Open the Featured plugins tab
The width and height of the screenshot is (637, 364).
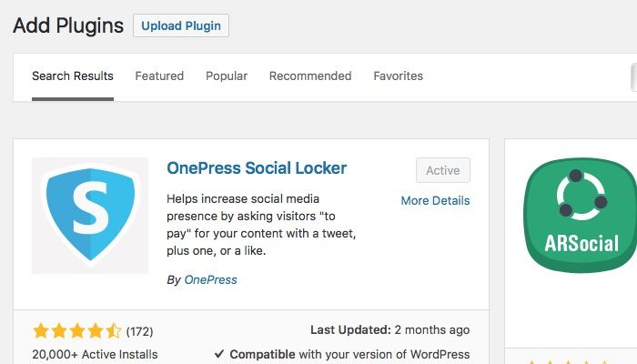pyautogui.click(x=159, y=76)
